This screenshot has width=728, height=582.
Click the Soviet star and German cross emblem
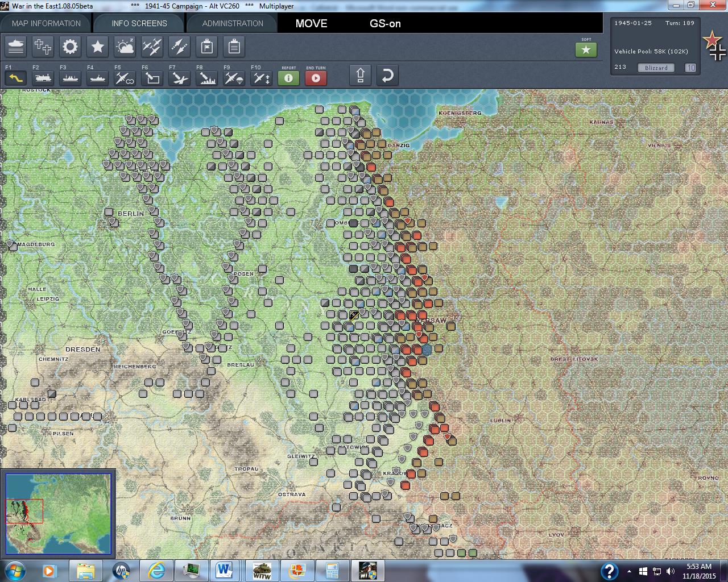point(714,45)
